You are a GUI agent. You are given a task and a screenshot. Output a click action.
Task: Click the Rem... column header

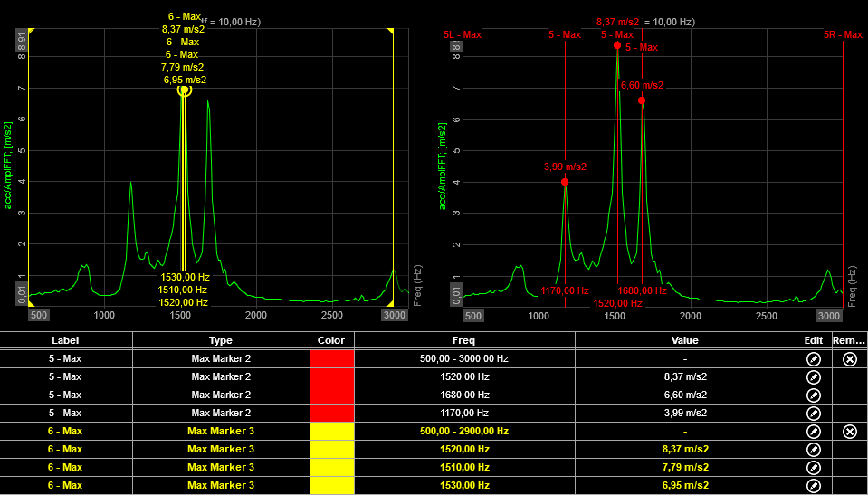(849, 340)
